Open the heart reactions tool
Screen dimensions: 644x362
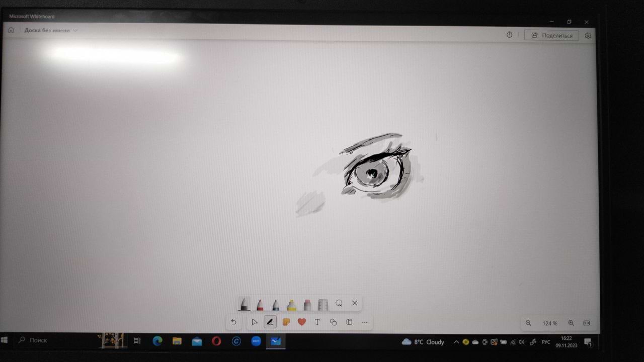(301, 322)
